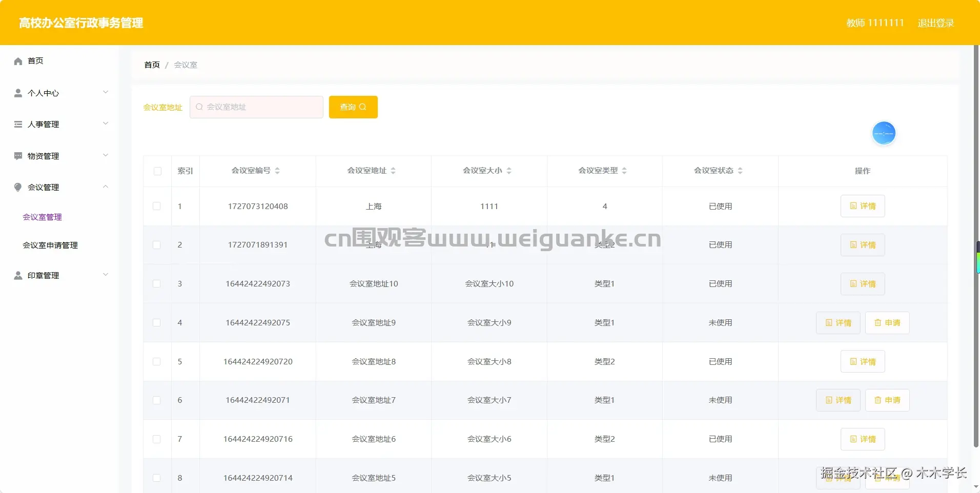This screenshot has height=493, width=980.
Task: Open the 会议室申请管理 submenu item
Action: pos(50,245)
